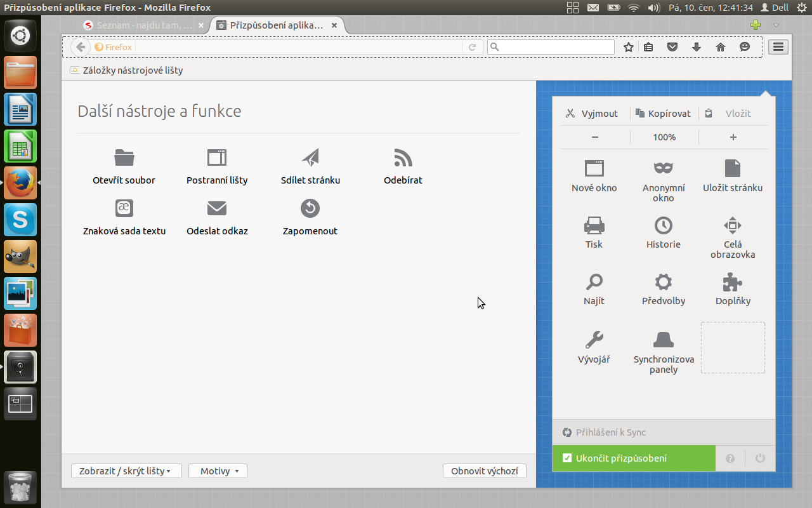Screen dimensions: 812x508
Task: Click Přihlášení k Sync link
Action: [610, 432]
